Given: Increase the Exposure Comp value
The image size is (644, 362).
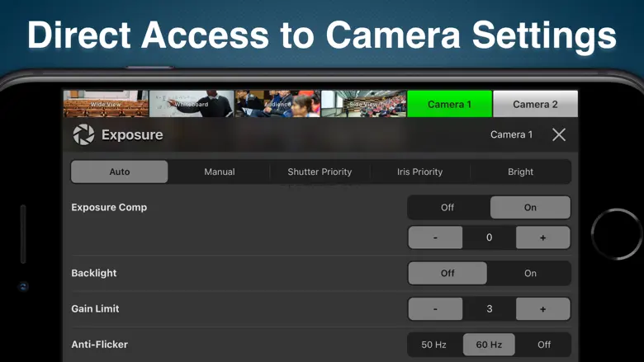Looking at the screenshot, I should [542, 237].
